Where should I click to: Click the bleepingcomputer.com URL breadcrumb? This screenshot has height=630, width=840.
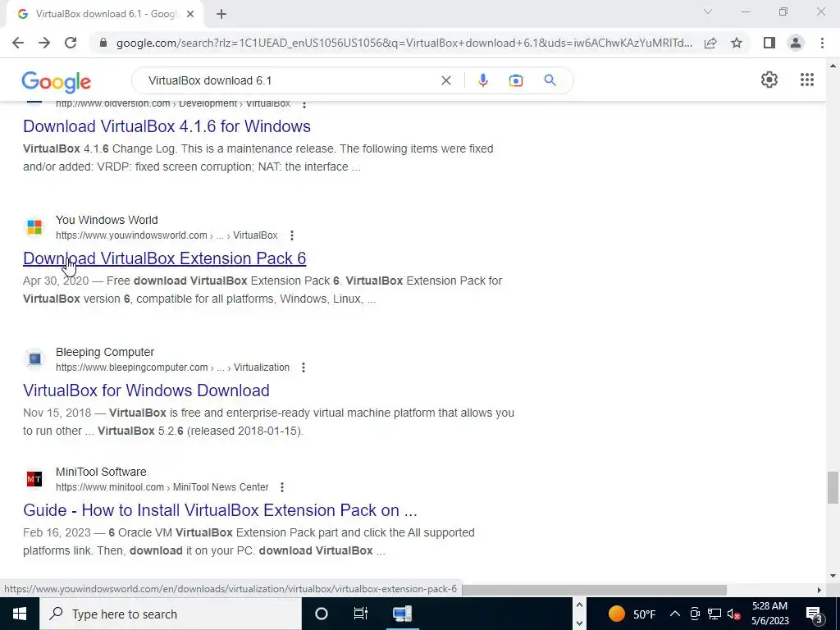172,367
